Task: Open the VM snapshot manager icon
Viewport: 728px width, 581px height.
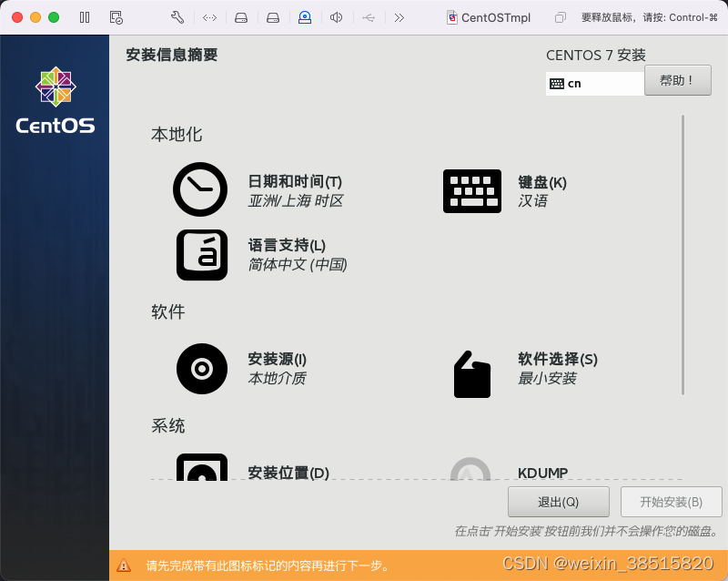Action: 116,17
